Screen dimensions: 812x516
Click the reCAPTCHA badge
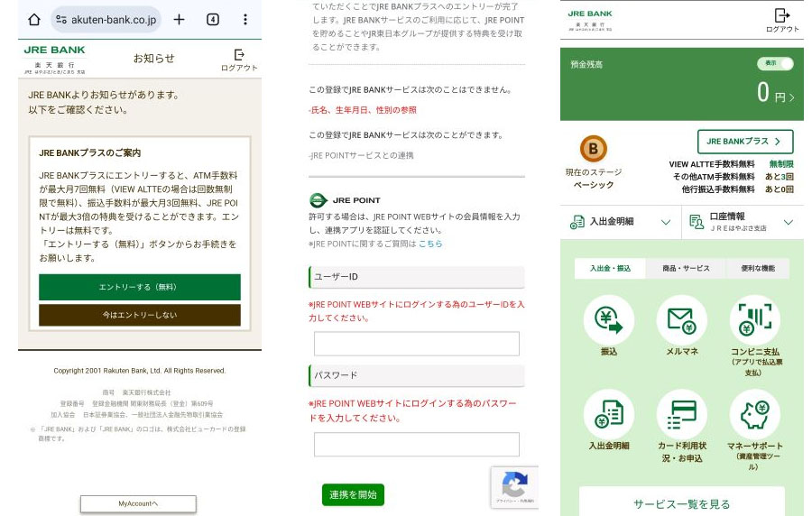coord(514,486)
